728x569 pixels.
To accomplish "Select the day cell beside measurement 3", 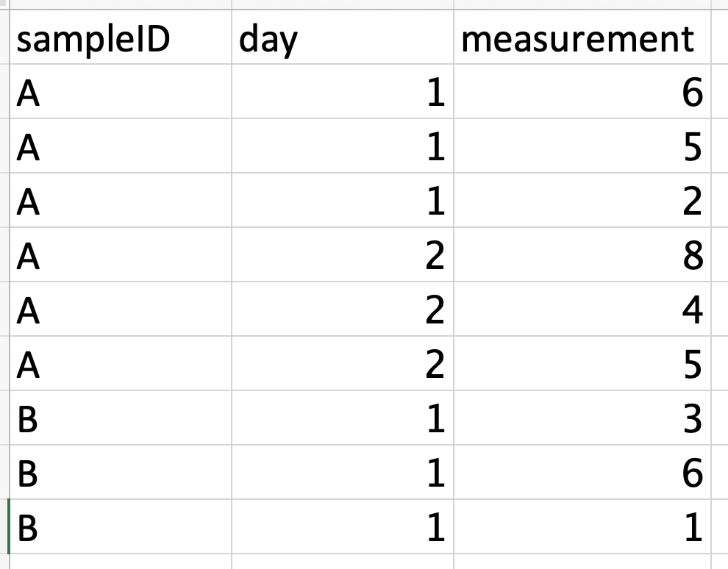I will click(x=342, y=420).
